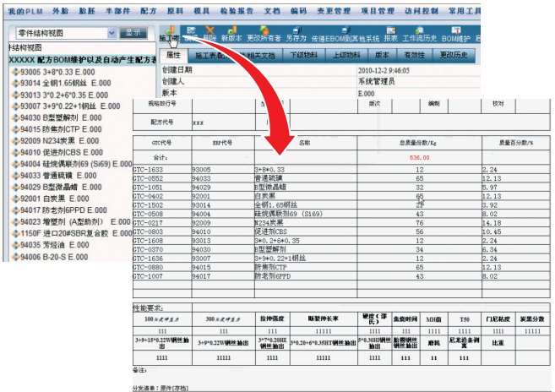Click the icon beside 94033 普通硫磺

point(15,176)
